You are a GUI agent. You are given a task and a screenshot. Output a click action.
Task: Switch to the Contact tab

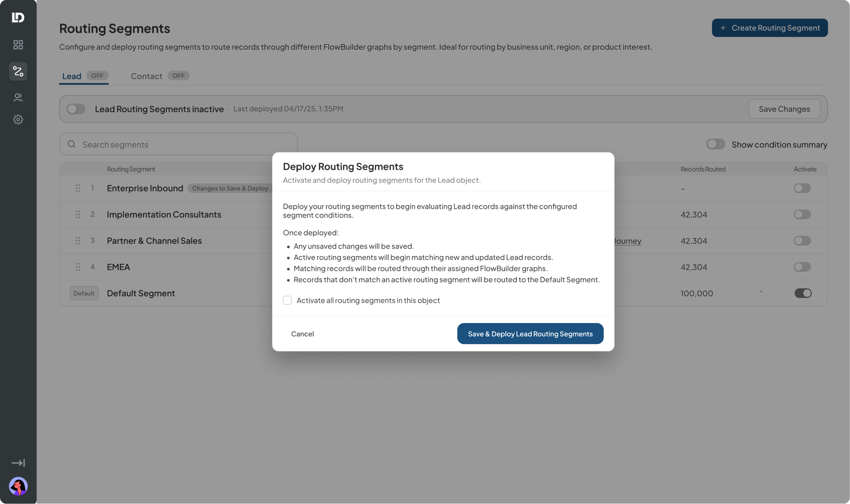pyautogui.click(x=160, y=76)
